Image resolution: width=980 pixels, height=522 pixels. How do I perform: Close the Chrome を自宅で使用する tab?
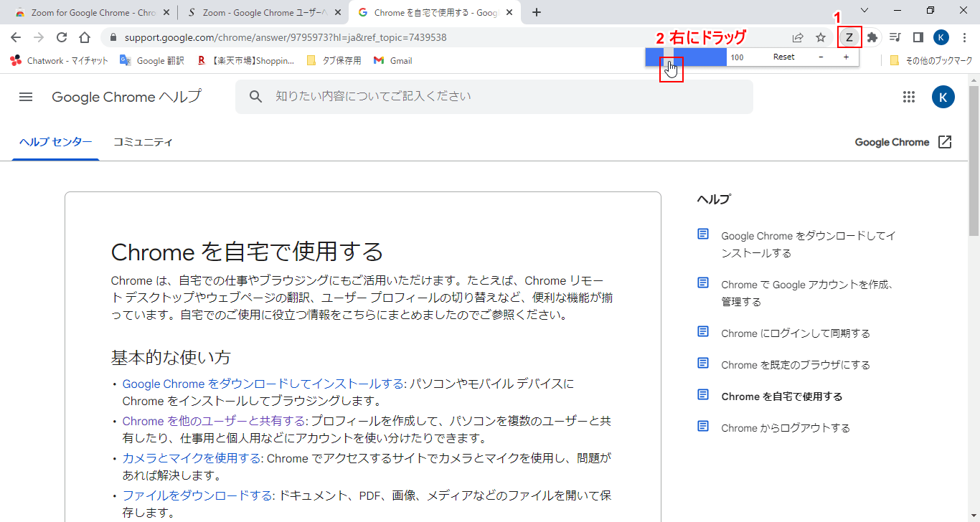point(509,12)
